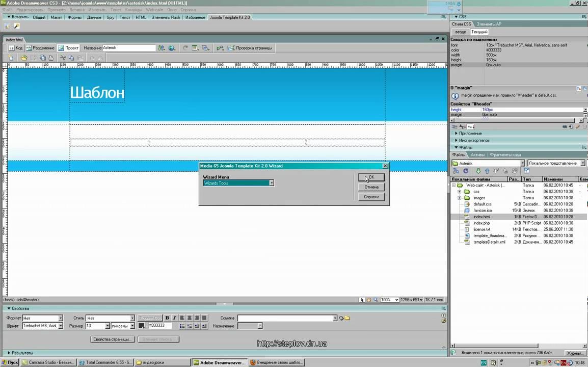The image size is (588, 367).
Task: Click the Свойства страницы button
Action: [112, 339]
